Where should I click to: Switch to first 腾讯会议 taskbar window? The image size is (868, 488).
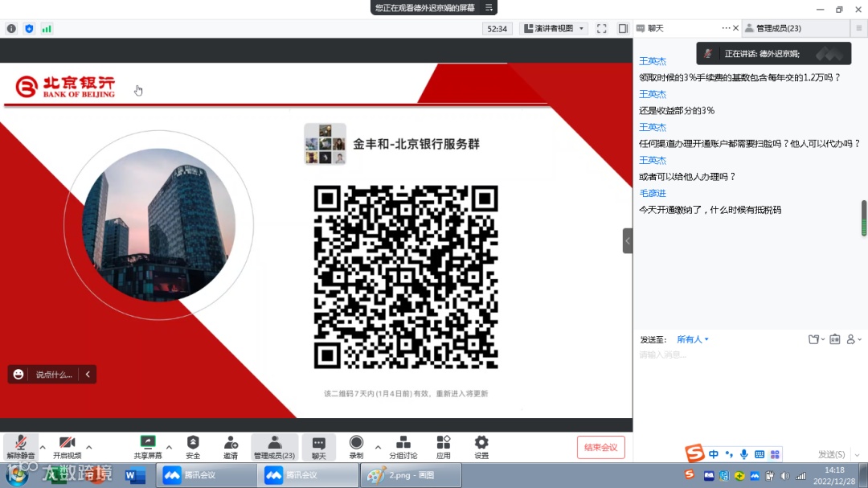206,475
